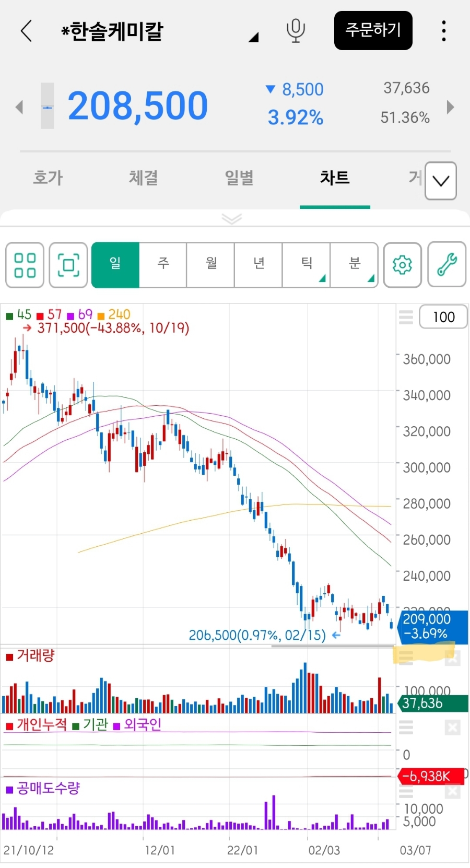Select the 월 monthly chart period

pyautogui.click(x=211, y=265)
